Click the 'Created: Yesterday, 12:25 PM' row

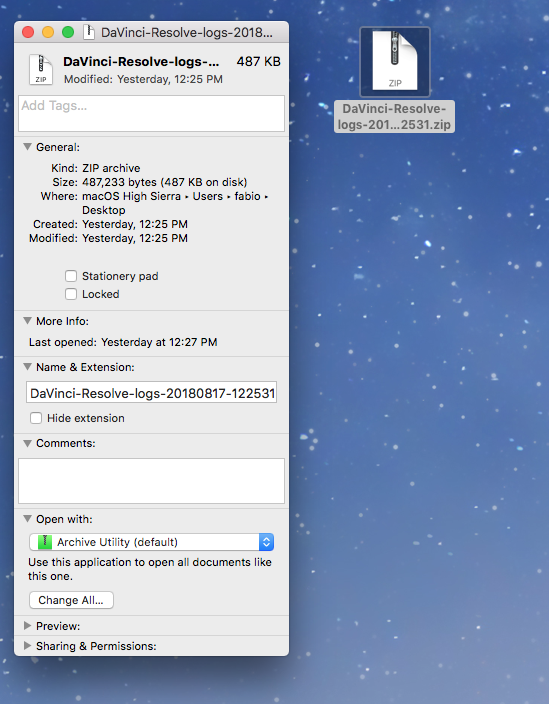110,224
